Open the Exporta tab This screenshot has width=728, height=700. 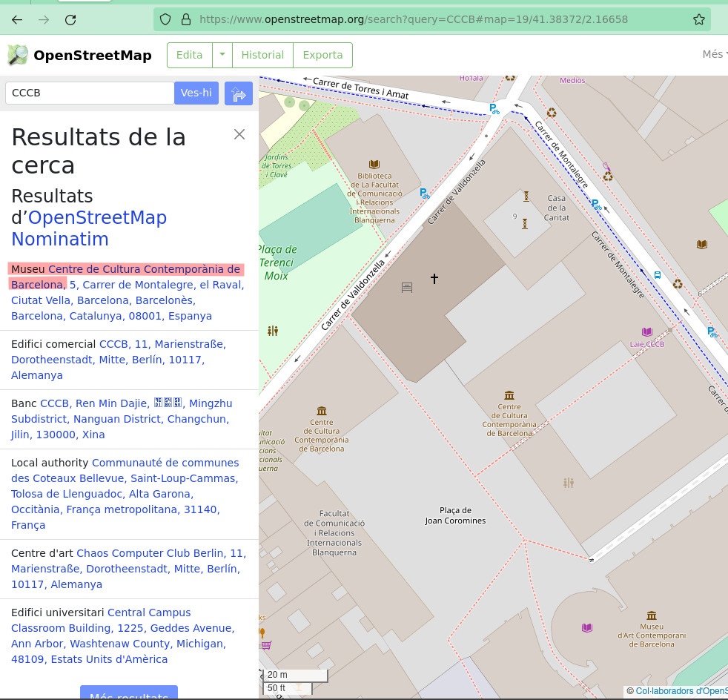[322, 55]
